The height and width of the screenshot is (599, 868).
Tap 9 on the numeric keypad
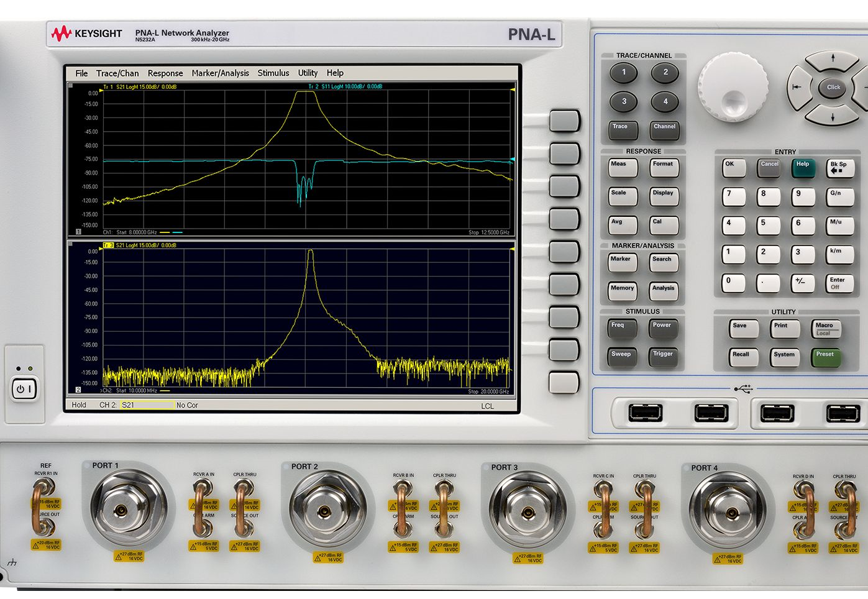pyautogui.click(x=803, y=197)
